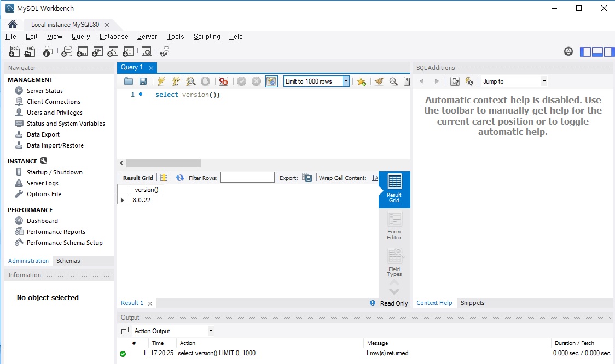Close the Result 1 tab
The width and height of the screenshot is (615, 364).
click(150, 303)
